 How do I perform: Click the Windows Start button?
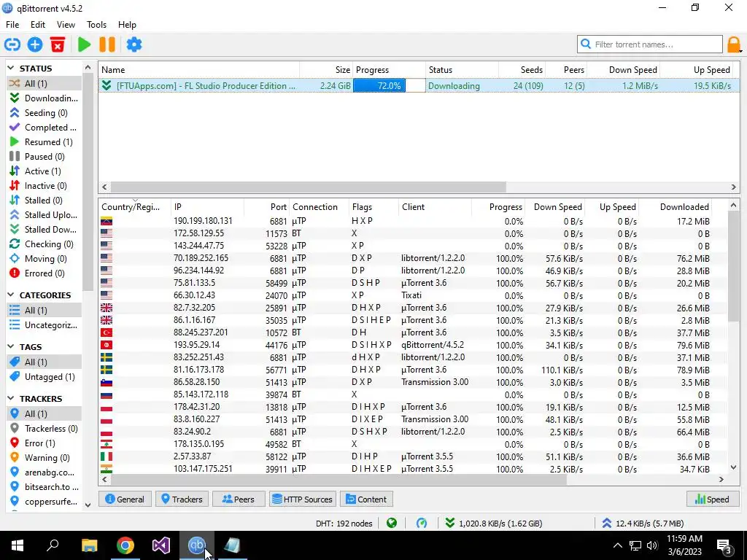[18, 545]
